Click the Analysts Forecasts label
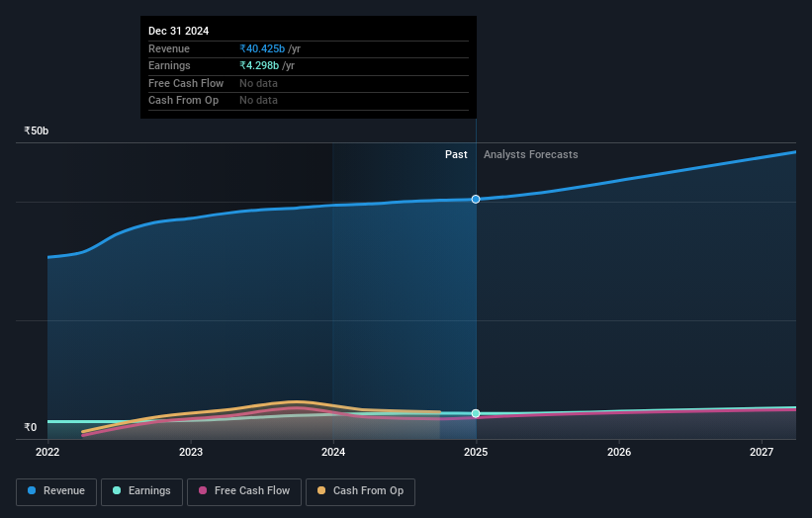812x518 pixels. pos(531,154)
